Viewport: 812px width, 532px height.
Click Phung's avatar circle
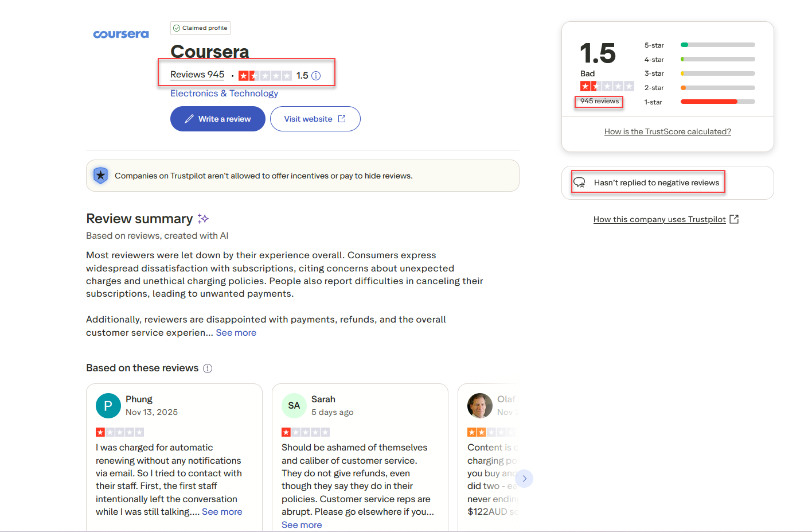108,406
